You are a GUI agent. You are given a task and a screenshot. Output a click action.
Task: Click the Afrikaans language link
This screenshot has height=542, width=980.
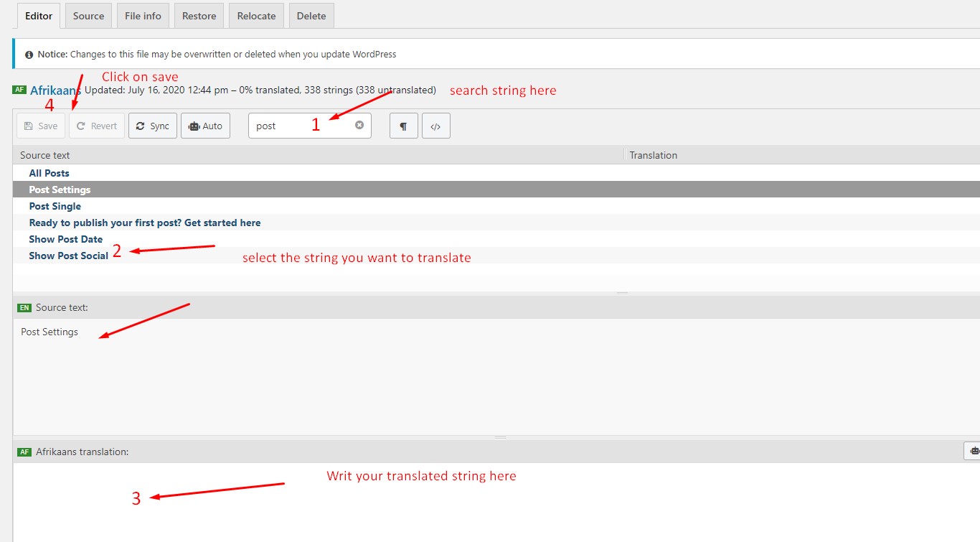55,90
